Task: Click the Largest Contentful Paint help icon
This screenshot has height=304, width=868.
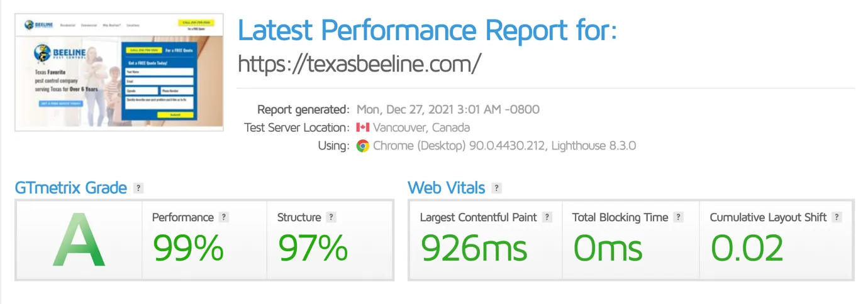Action: 547,217
